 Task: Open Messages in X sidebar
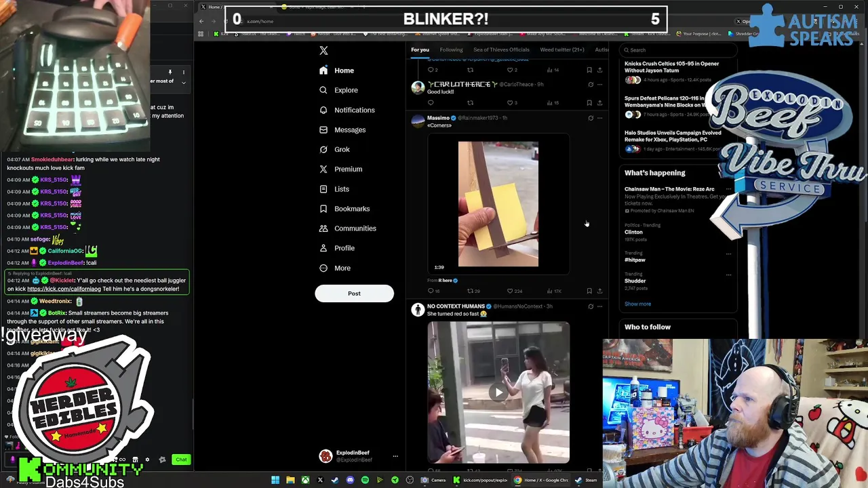[342, 129]
